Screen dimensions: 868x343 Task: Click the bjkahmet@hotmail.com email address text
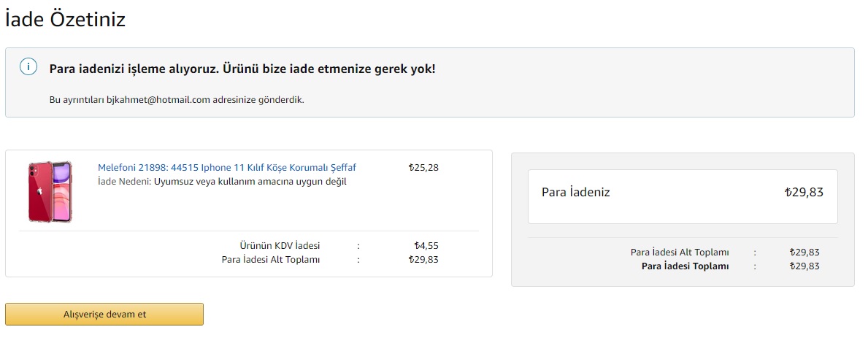pos(158,100)
